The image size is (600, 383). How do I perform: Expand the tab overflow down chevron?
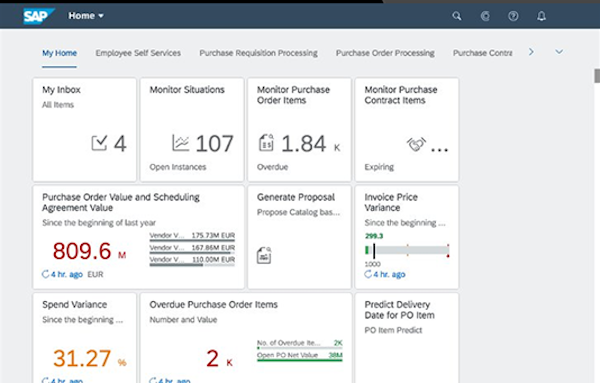559,52
